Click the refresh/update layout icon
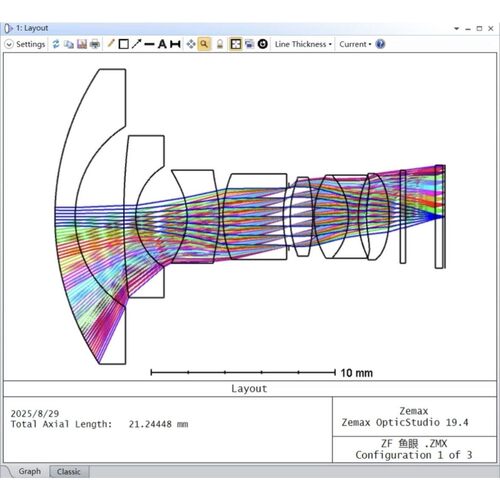Image resolution: width=500 pixels, height=500 pixels. 56,44
